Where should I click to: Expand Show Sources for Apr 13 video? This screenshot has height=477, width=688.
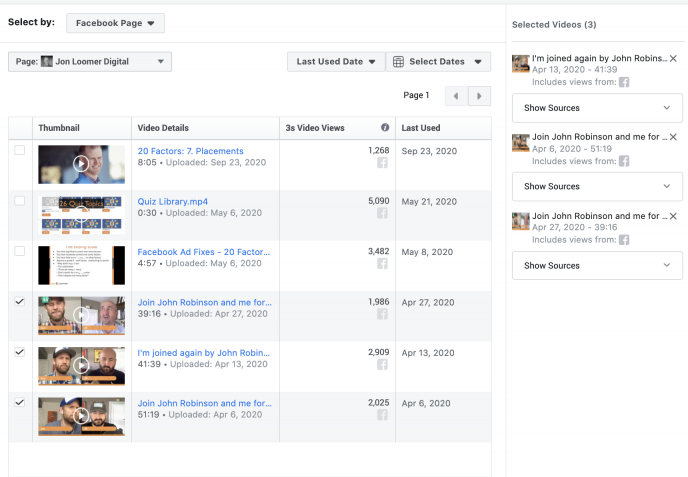click(597, 107)
